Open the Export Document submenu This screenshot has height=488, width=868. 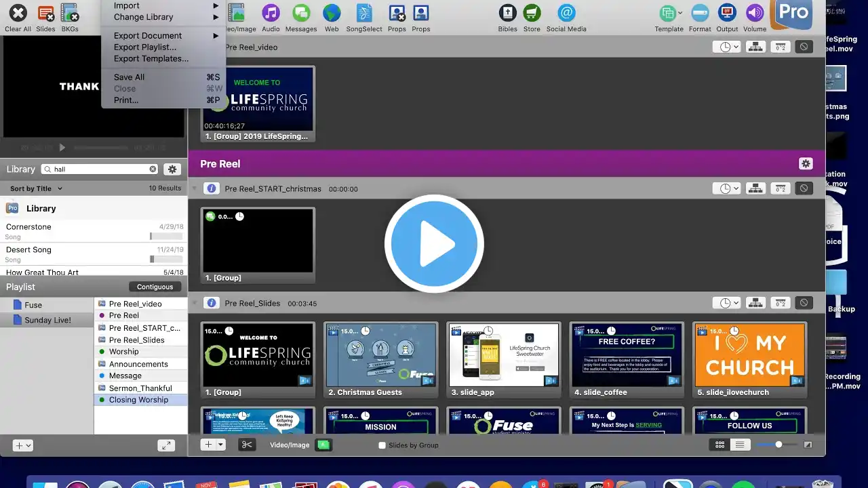tap(163, 35)
